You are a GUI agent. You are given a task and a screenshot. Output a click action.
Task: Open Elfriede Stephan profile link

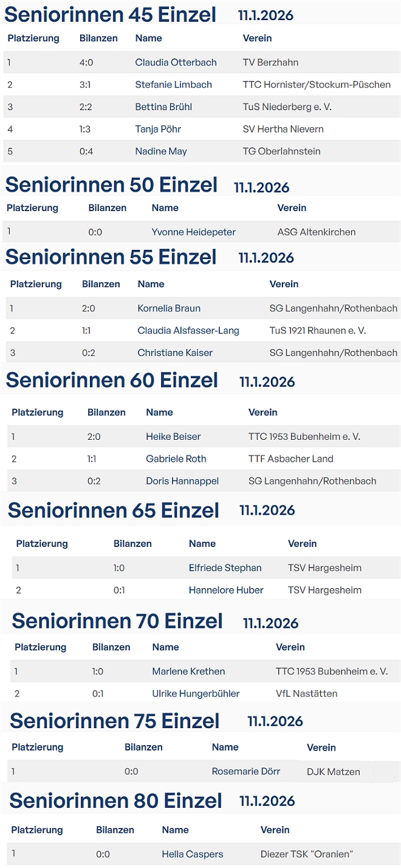pos(225,568)
